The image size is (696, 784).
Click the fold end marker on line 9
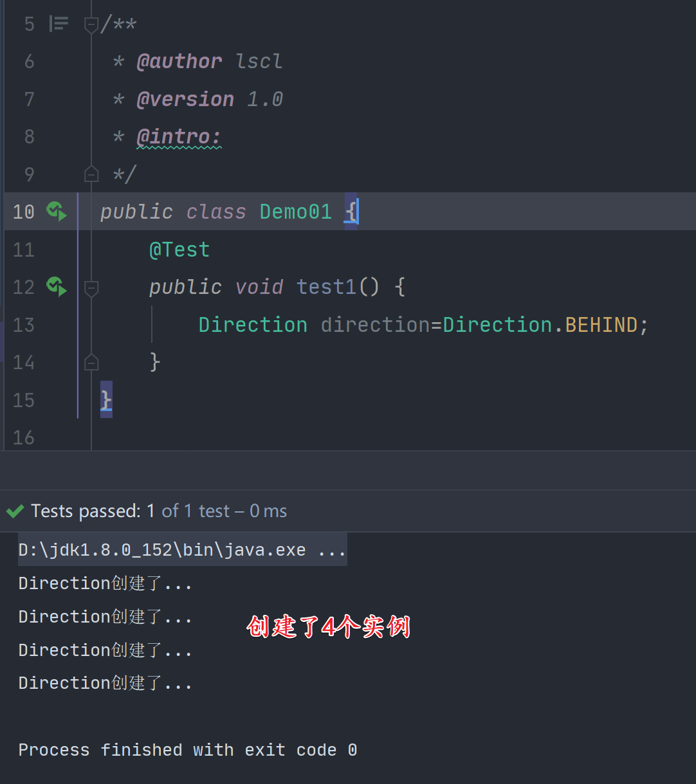[91, 174]
